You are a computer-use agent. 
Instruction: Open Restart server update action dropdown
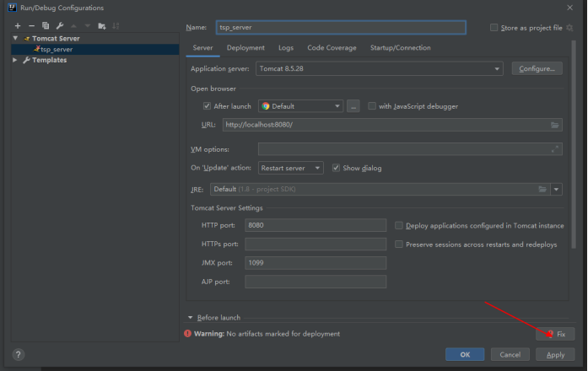(x=290, y=168)
